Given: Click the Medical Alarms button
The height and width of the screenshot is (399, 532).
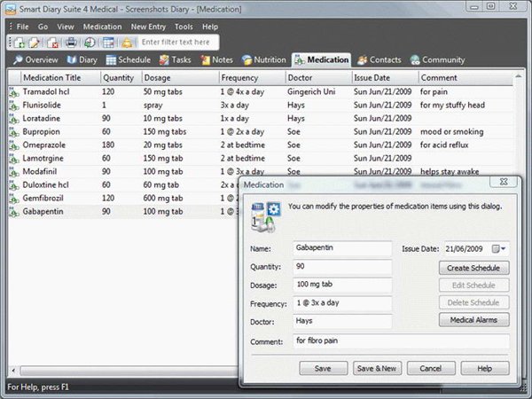Looking at the screenshot, I should tap(473, 320).
